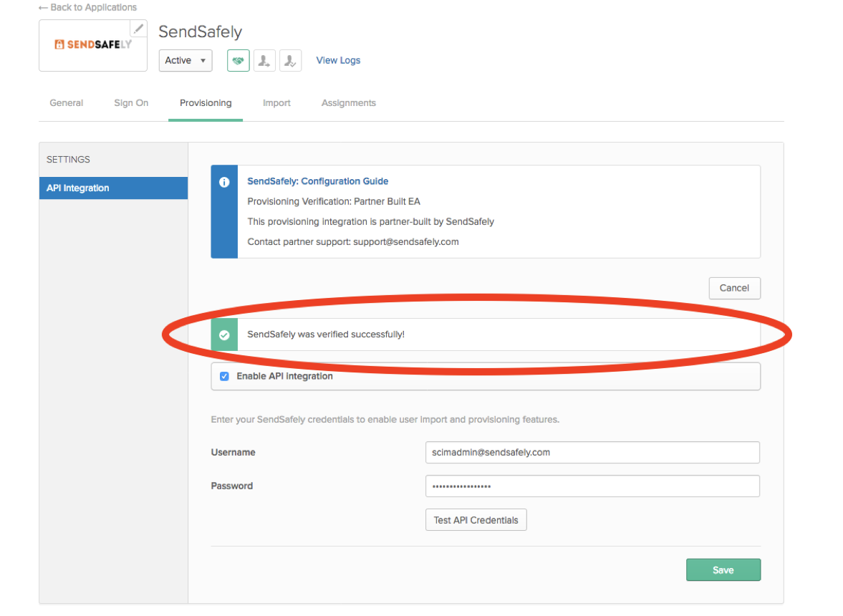
Task: Open the pencil icon to edit app logo
Action: pos(138,28)
